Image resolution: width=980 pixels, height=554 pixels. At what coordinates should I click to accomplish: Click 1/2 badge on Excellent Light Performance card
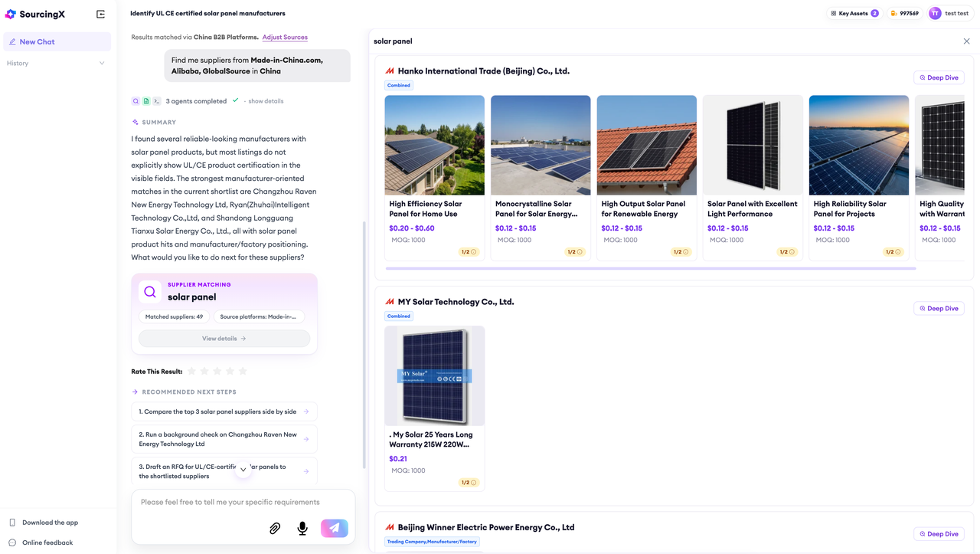[x=786, y=252]
